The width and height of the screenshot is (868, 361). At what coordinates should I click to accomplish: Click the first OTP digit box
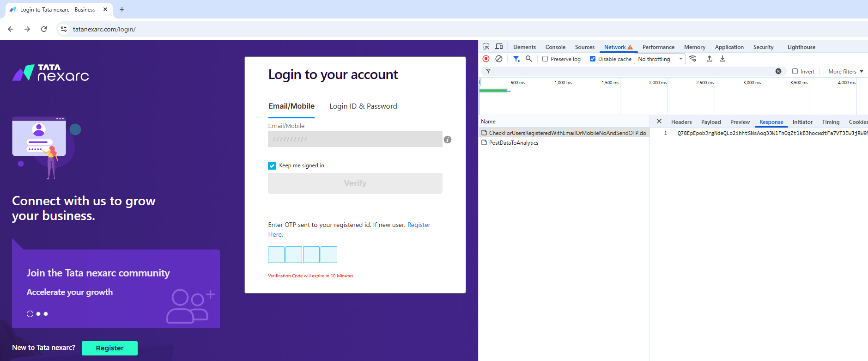pyautogui.click(x=276, y=255)
